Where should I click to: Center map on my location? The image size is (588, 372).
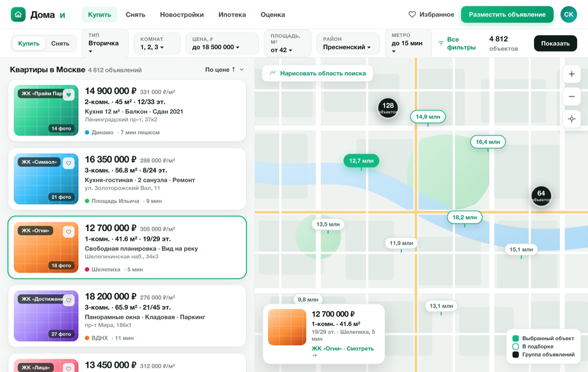click(x=572, y=119)
